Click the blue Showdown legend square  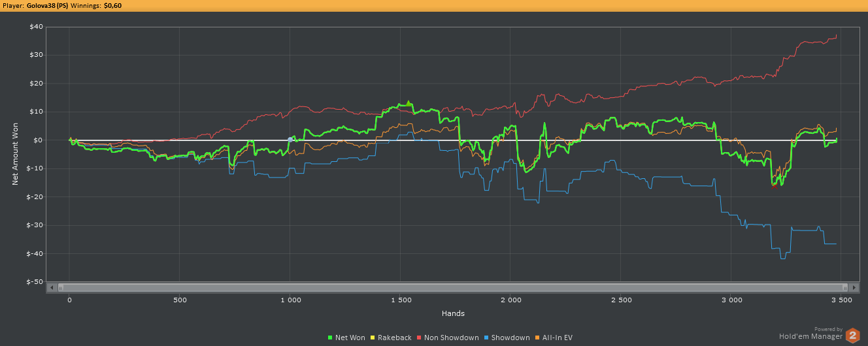[486, 338]
